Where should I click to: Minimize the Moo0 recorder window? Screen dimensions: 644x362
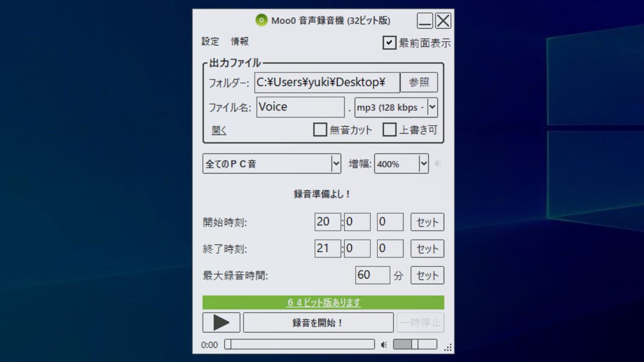point(425,21)
